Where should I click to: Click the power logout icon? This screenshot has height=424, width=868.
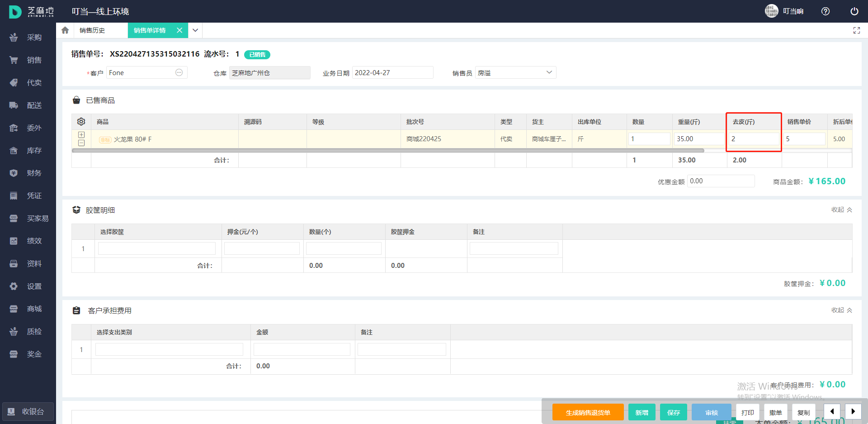(x=854, y=11)
